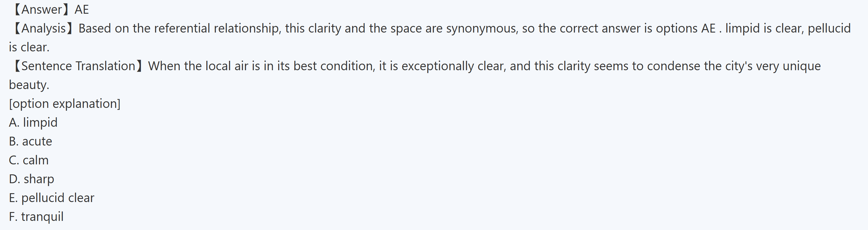Screen dimensions: 868x230
Task: Choose option C. calm
Action: point(29,160)
